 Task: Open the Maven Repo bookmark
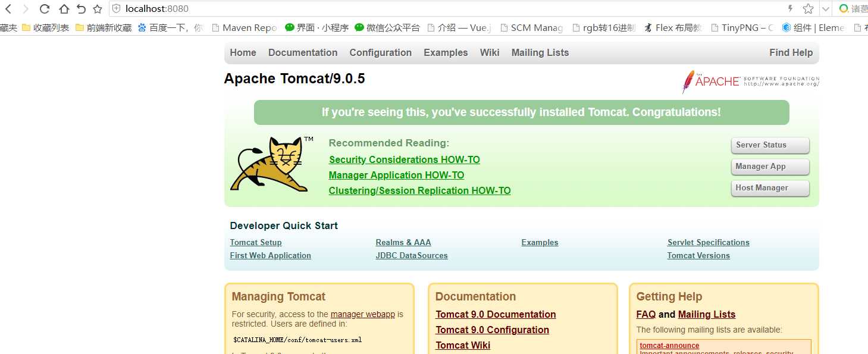point(245,27)
